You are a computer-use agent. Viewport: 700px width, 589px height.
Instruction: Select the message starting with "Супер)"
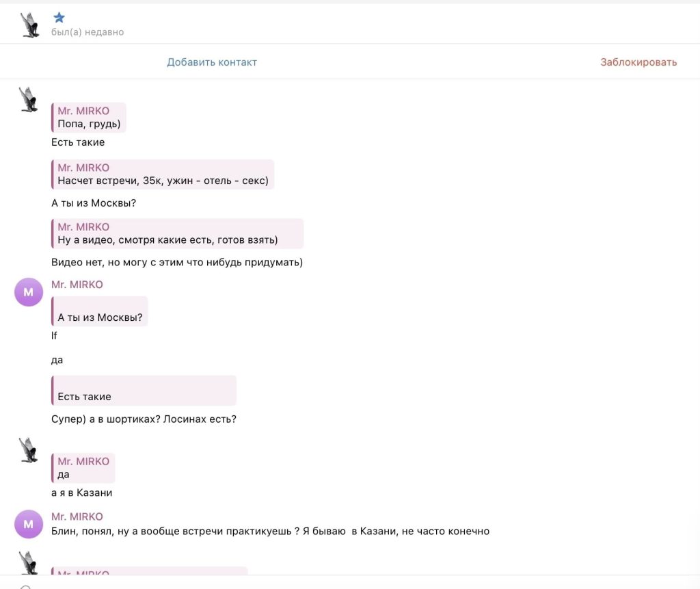coord(144,419)
